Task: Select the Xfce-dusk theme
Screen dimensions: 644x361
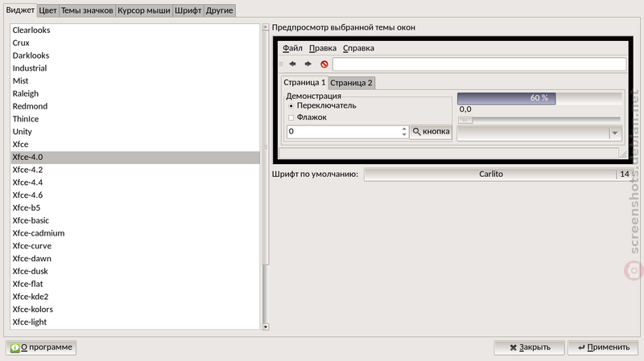Action: [135, 272]
